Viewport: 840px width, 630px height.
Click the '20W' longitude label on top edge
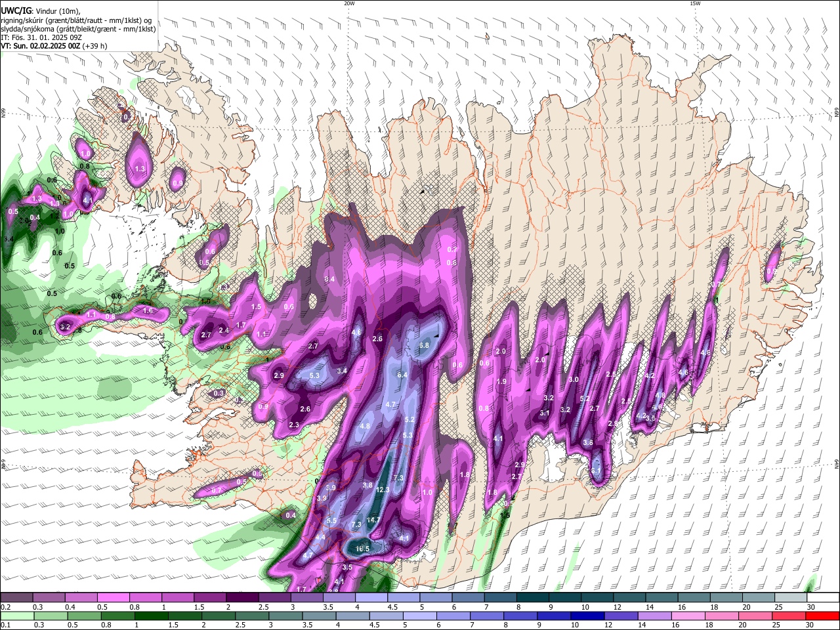[349, 3]
